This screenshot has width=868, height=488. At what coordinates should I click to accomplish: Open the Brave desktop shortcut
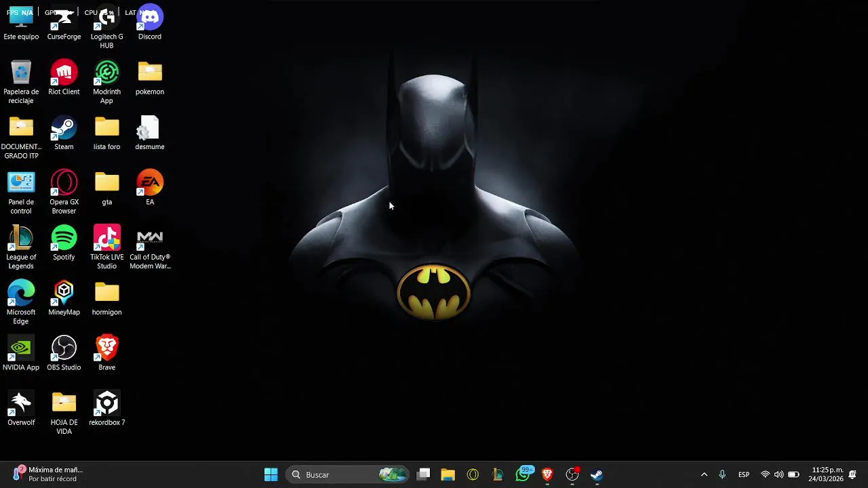pyautogui.click(x=106, y=354)
